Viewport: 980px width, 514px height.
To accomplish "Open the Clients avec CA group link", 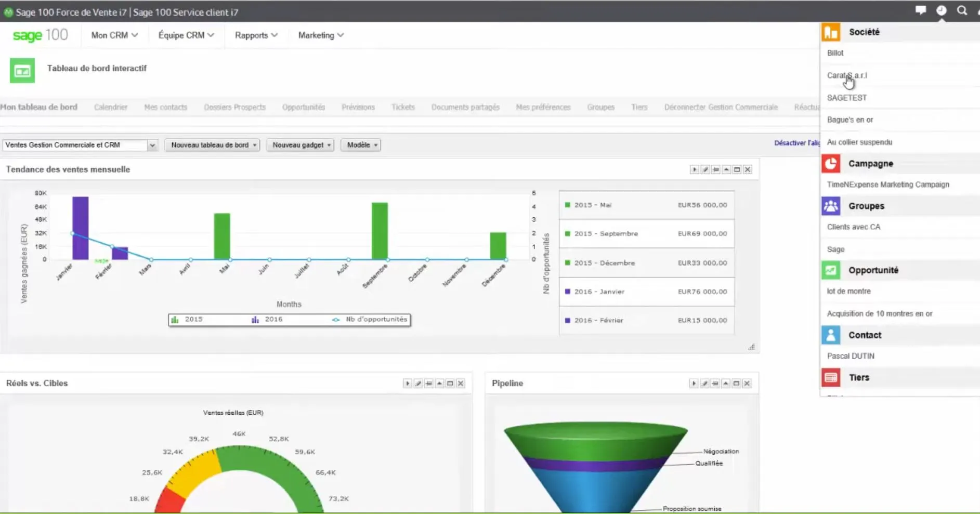I will tap(854, 227).
